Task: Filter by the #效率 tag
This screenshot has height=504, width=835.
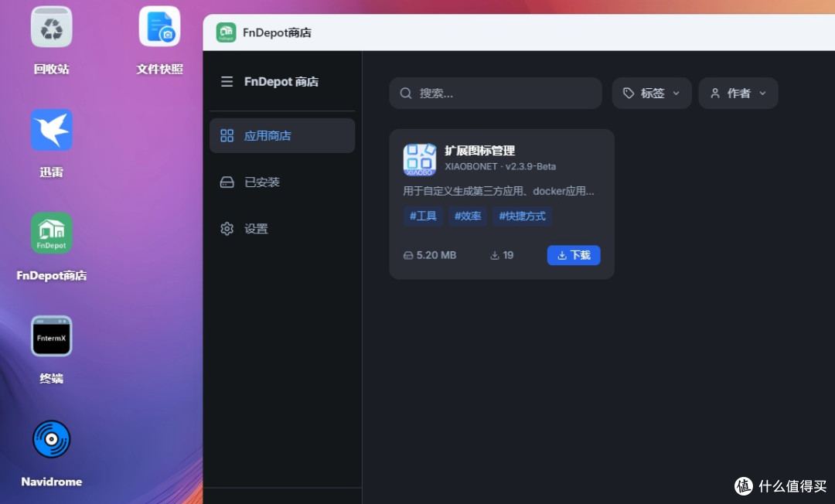Action: (468, 216)
